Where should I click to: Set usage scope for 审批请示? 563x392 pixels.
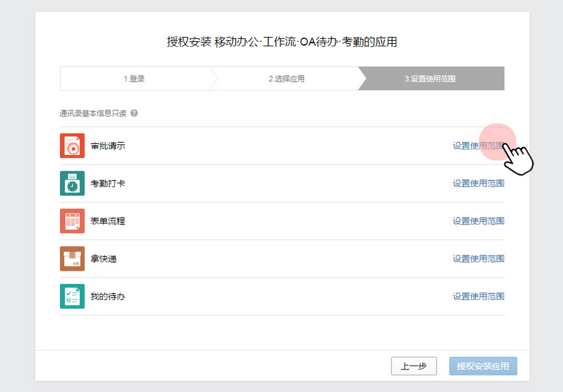[x=478, y=146]
